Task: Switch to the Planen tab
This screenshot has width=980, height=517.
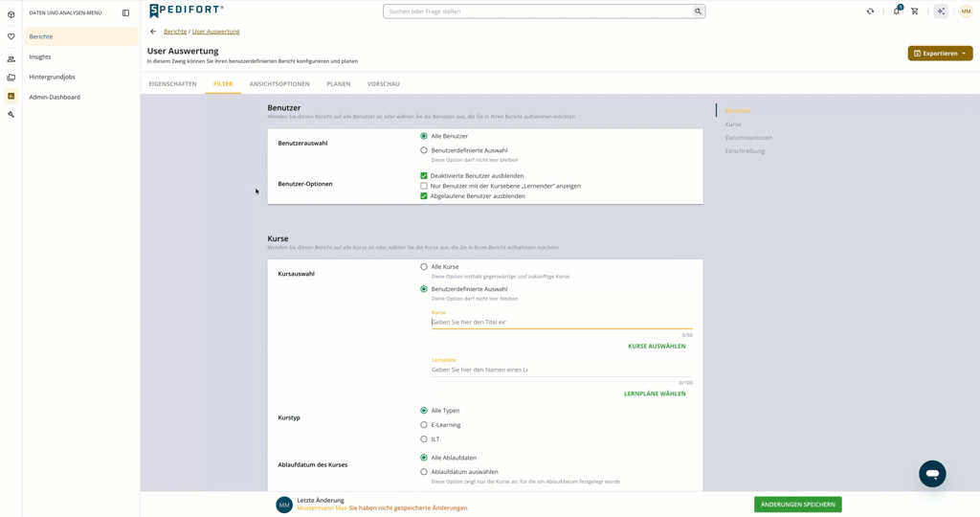Action: 338,83
